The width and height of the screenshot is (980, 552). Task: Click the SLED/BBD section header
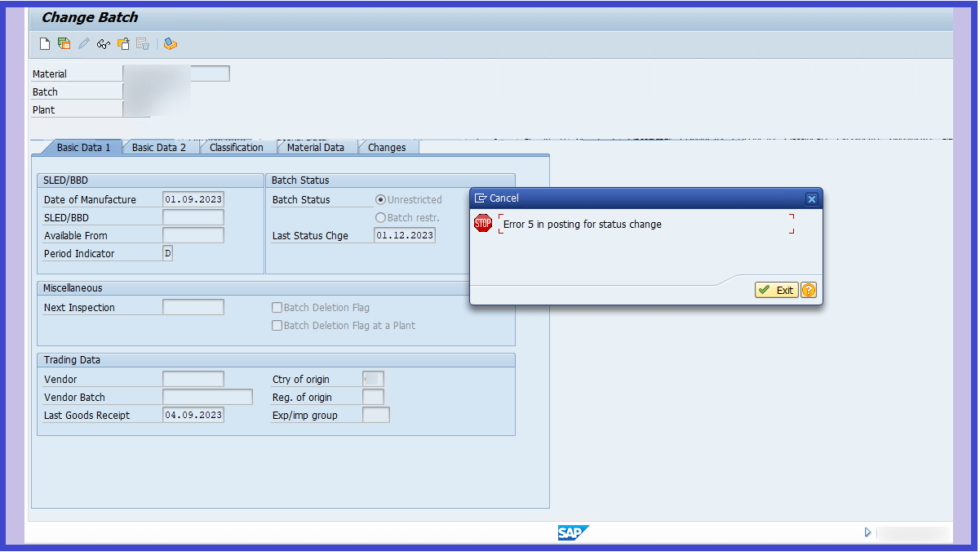150,180
